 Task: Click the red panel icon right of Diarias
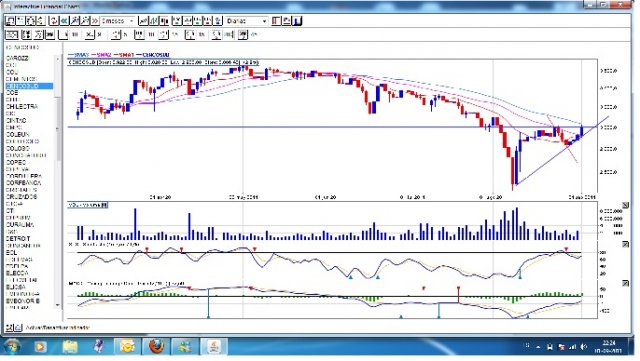pos(276,21)
